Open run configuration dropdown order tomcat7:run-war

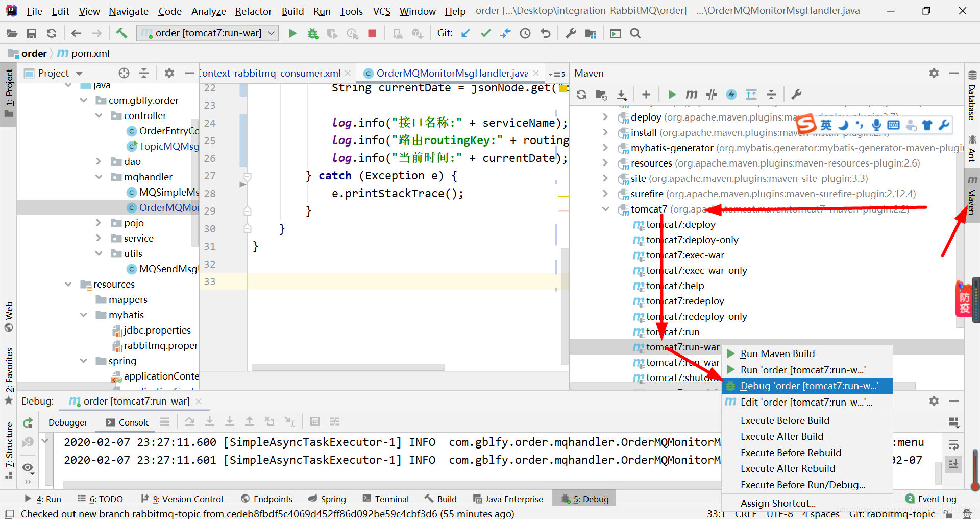(x=208, y=33)
